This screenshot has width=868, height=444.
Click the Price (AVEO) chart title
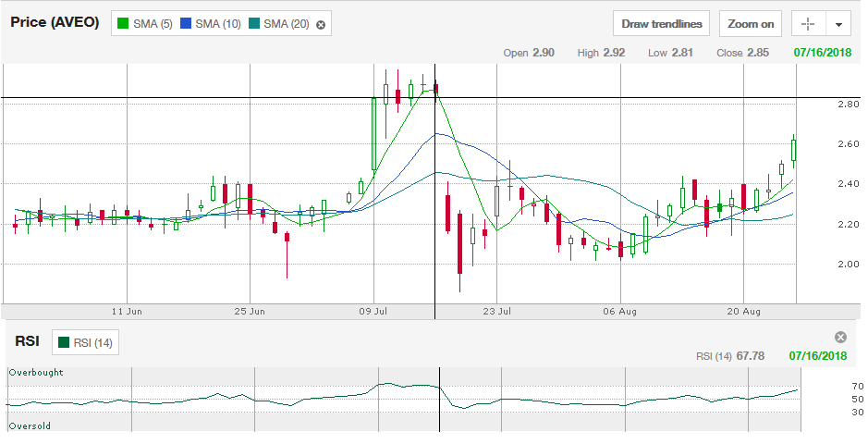pos(55,22)
